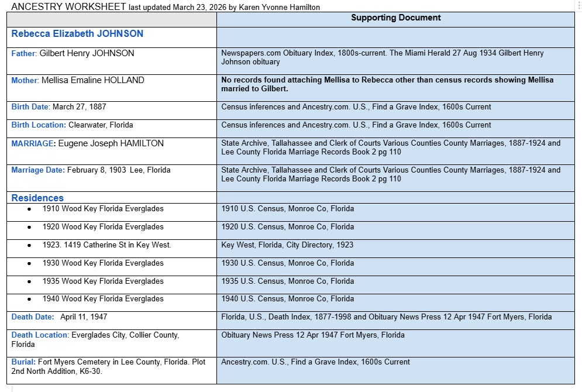Click the Death Location Everglades City cell
This screenshot has height=392, width=582.
coord(95,339)
